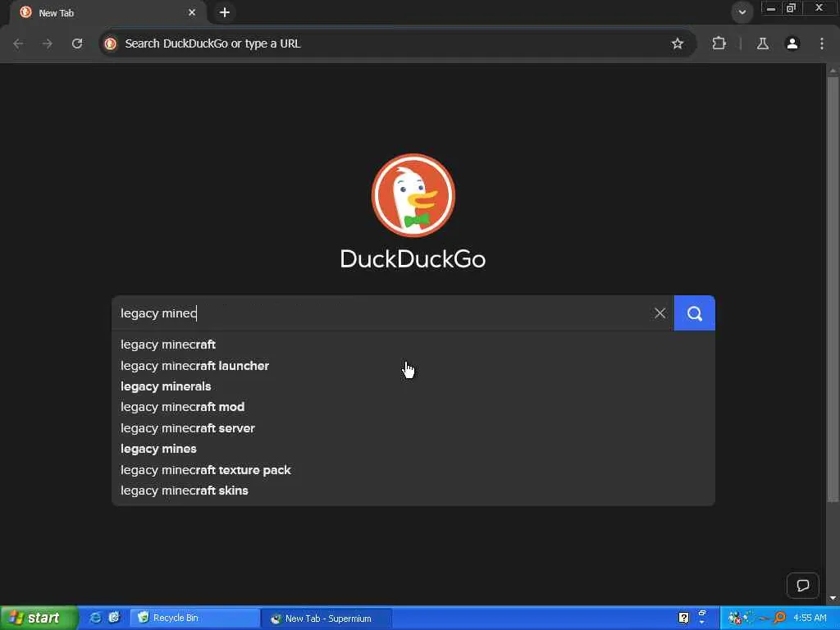Click the help question mark tray icon
The width and height of the screenshot is (840, 630).
click(683, 618)
